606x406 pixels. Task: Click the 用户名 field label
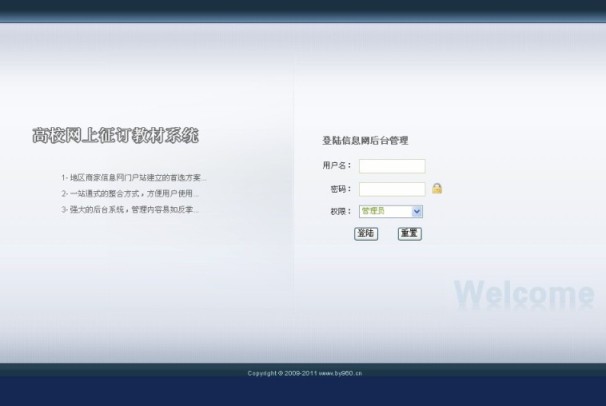pos(336,166)
